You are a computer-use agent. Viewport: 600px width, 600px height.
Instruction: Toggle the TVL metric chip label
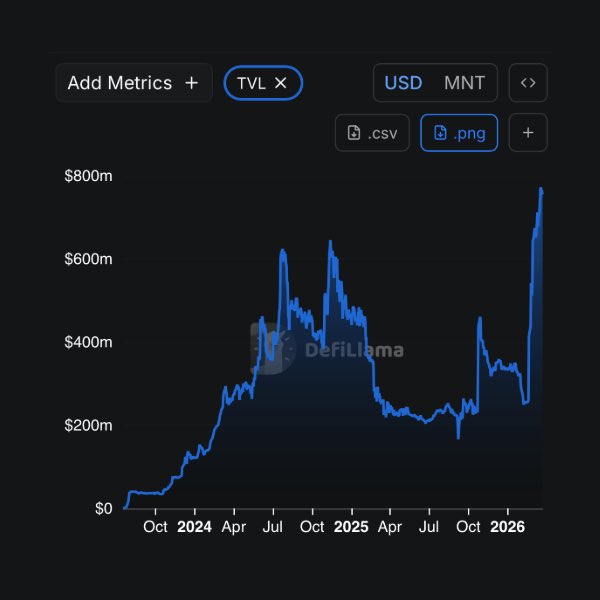[x=251, y=83]
